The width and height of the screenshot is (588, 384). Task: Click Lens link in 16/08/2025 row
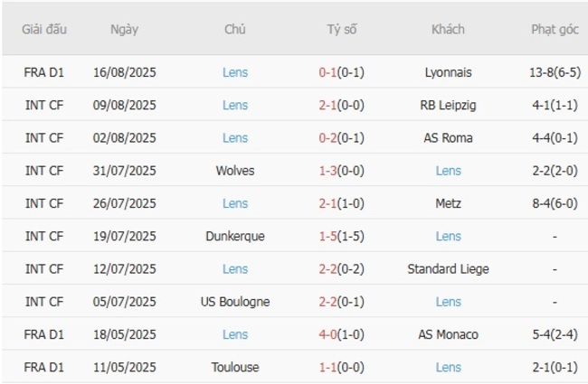(x=235, y=72)
